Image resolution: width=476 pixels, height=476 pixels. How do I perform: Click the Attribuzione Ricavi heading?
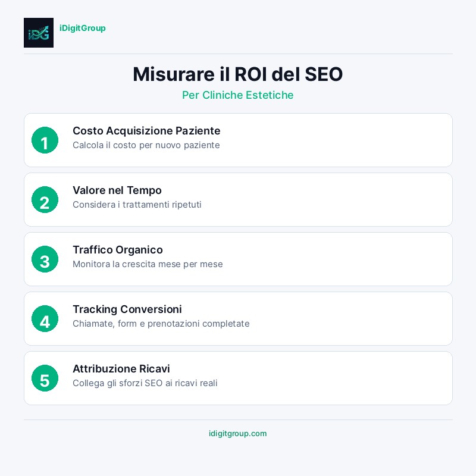point(121,369)
